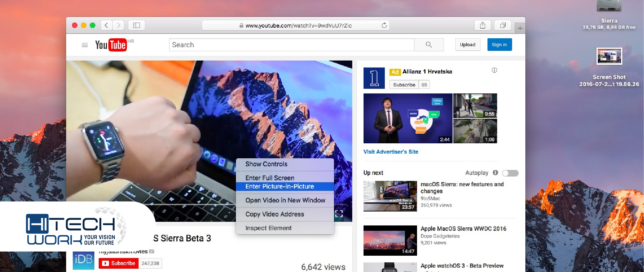The image size is (644, 272).
Task: Click the video fullscreen corner icon
Action: point(339,213)
